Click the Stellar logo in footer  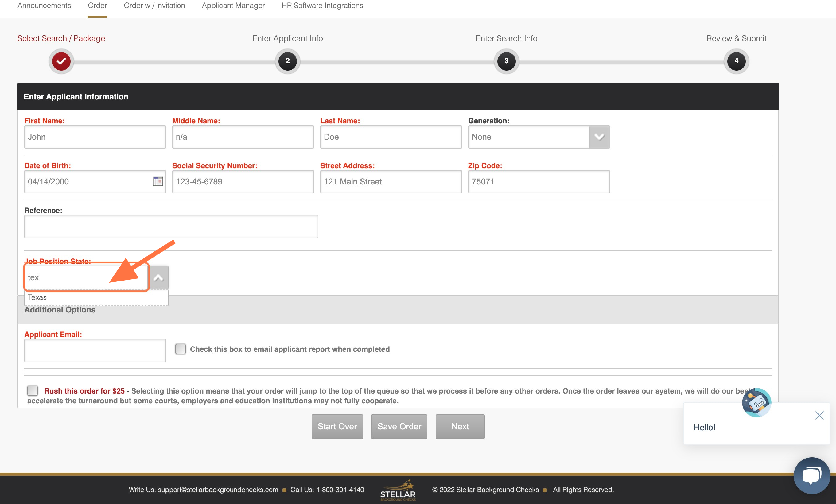pos(398,490)
